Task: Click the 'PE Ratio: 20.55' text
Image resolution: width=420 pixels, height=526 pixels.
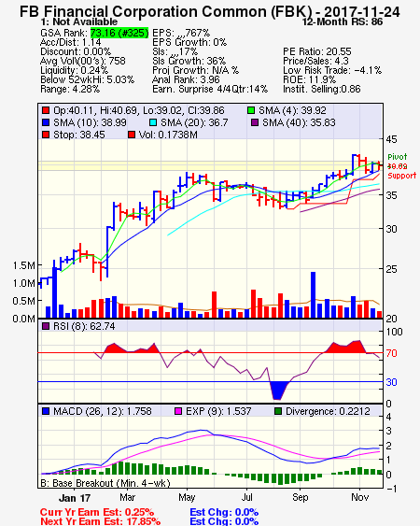Action: [317, 51]
